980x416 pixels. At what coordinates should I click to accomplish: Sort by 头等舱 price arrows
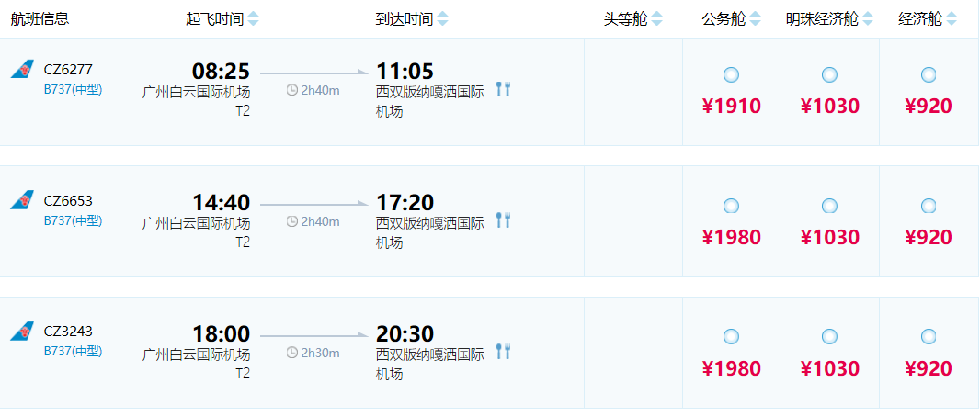pos(657,19)
